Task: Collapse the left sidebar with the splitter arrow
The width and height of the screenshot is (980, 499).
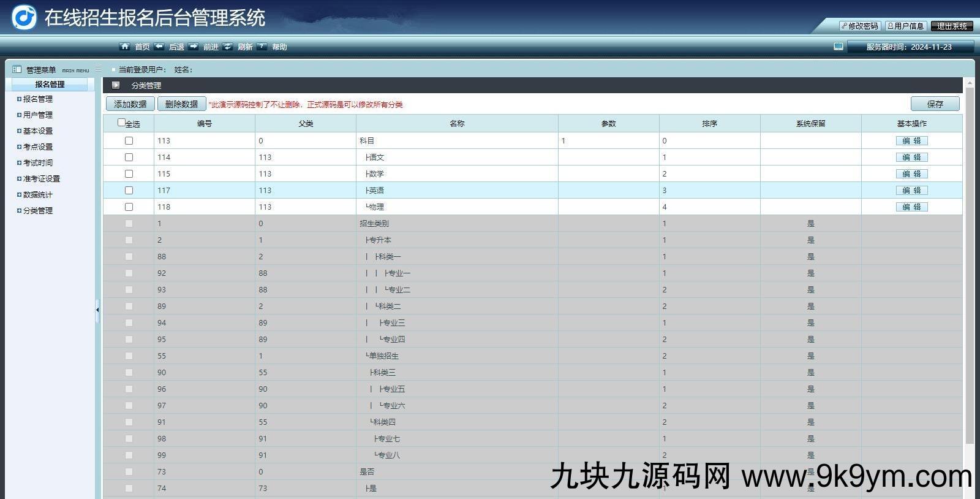Action: pos(97,310)
